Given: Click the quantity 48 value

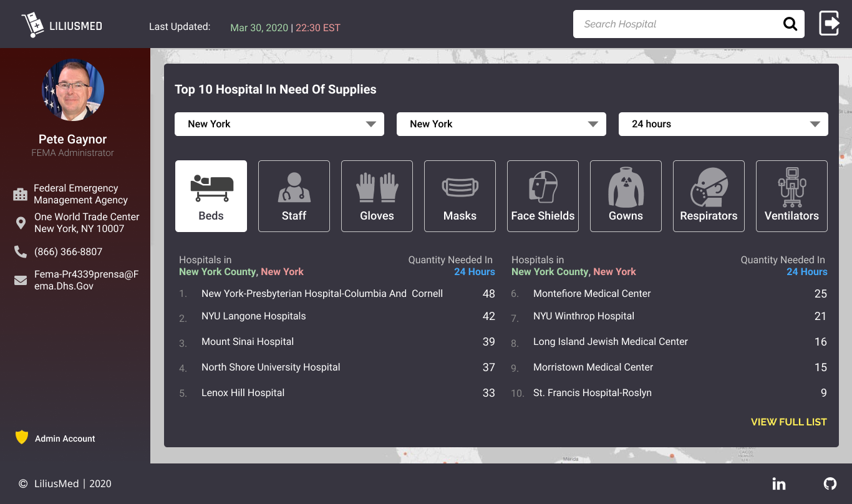Looking at the screenshot, I should [x=489, y=294].
